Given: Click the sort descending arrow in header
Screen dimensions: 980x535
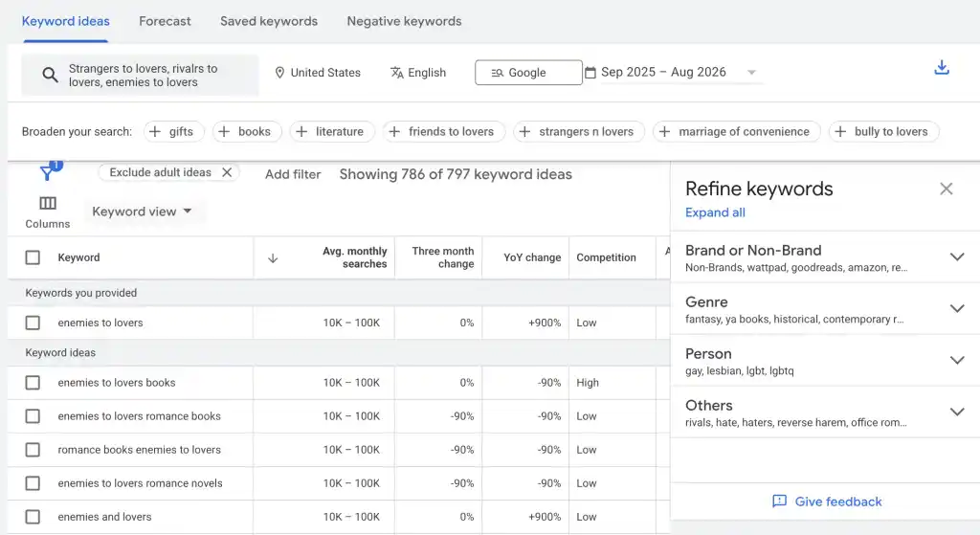Looking at the screenshot, I should point(273,258).
